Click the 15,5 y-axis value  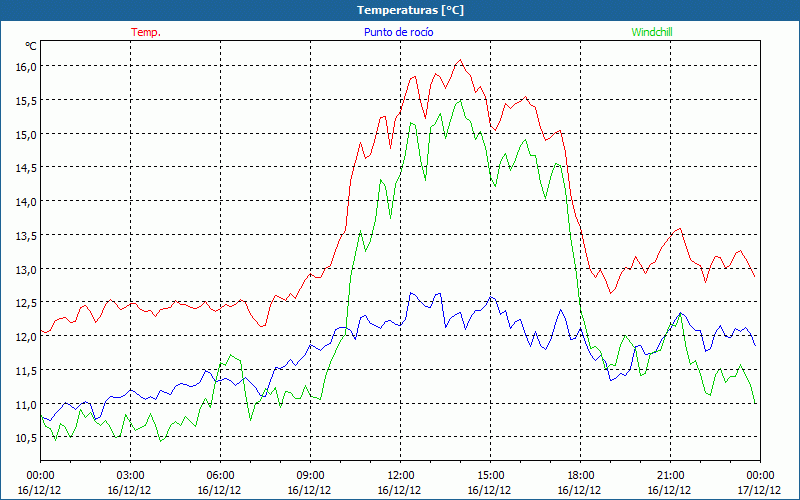pos(27,101)
